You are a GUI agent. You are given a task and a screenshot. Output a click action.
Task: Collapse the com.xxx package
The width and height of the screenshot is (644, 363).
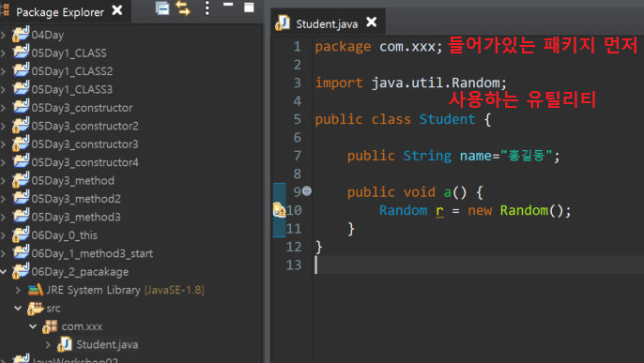click(x=33, y=326)
